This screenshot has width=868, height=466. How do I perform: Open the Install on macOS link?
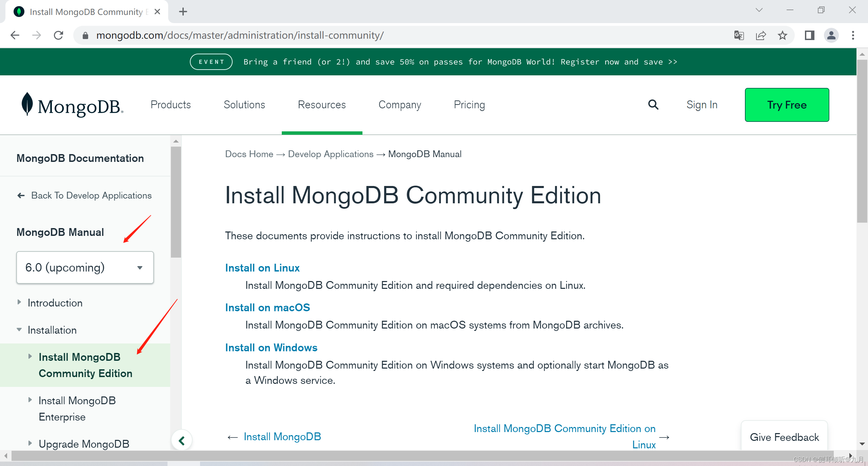coord(268,307)
